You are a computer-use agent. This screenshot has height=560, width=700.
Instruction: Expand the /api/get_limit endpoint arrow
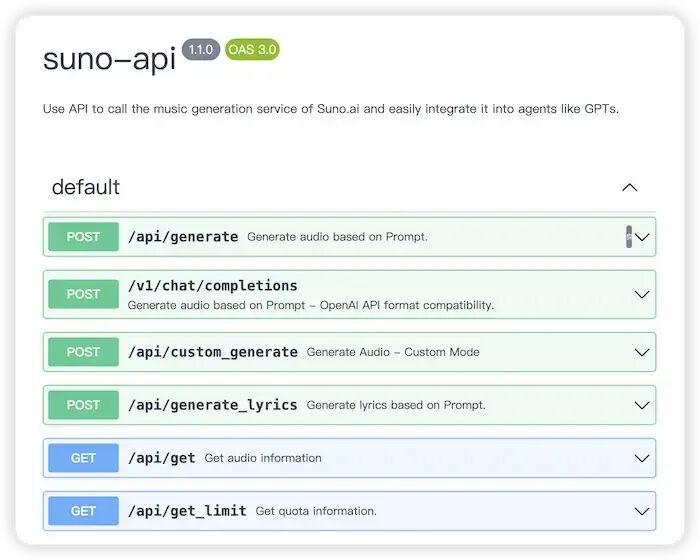click(x=642, y=511)
